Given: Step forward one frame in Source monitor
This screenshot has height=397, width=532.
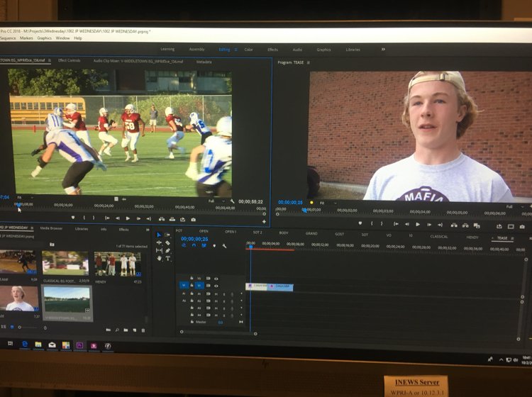Looking at the screenshot, I should pyautogui.click(x=138, y=218).
